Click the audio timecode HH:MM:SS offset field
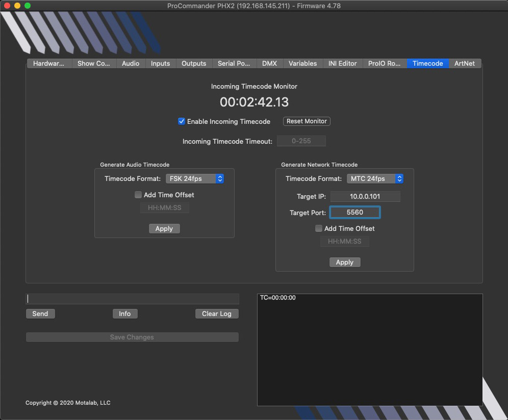The height and width of the screenshot is (420, 508). (165, 208)
